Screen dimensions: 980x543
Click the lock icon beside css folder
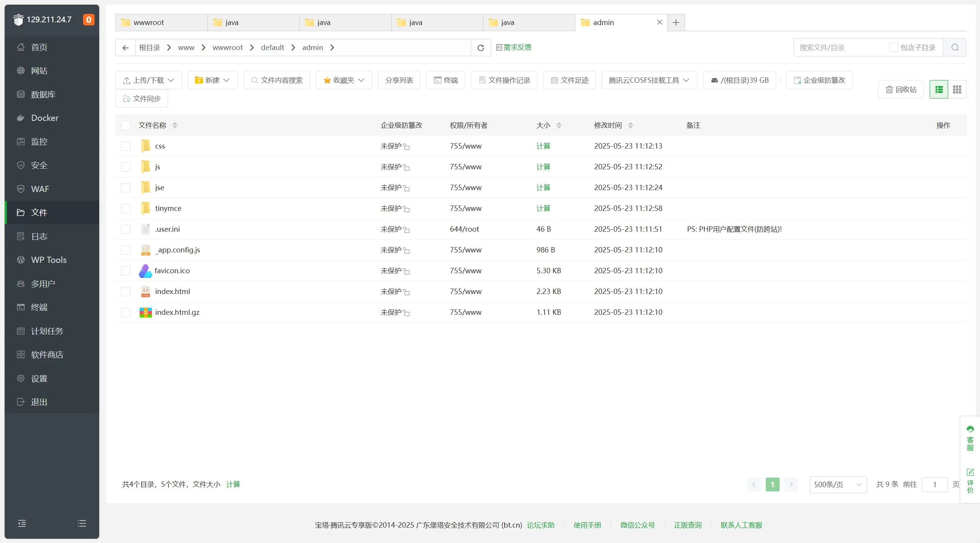(407, 147)
